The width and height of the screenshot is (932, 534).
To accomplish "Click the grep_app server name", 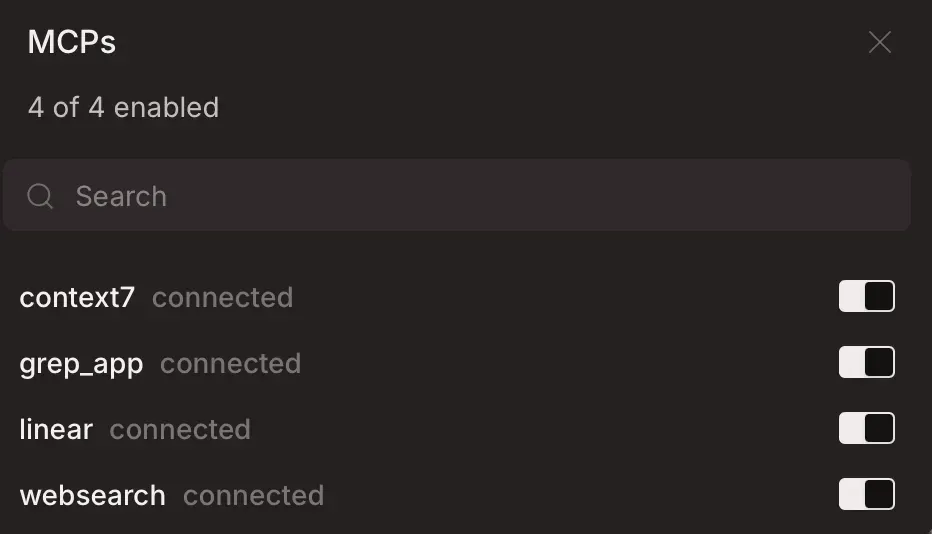I will click(x=81, y=364).
